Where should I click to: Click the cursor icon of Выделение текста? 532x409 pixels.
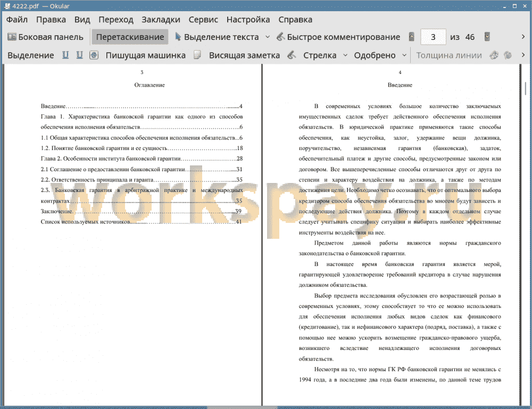click(x=178, y=37)
